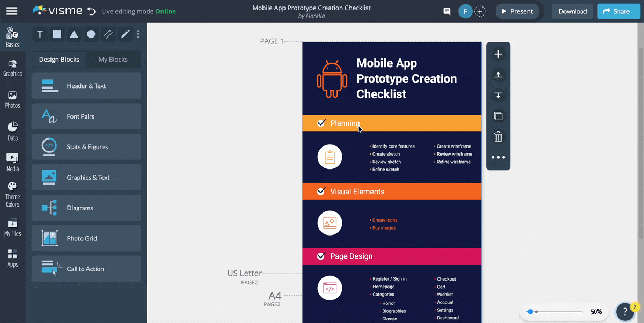Open the comments speech bubble
The height and width of the screenshot is (323, 644).
point(447,11)
